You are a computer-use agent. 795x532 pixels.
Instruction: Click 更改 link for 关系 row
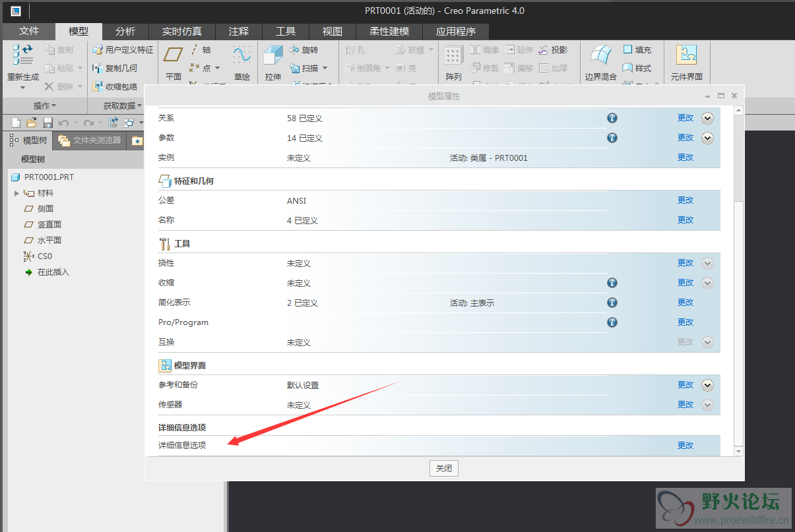click(x=685, y=118)
